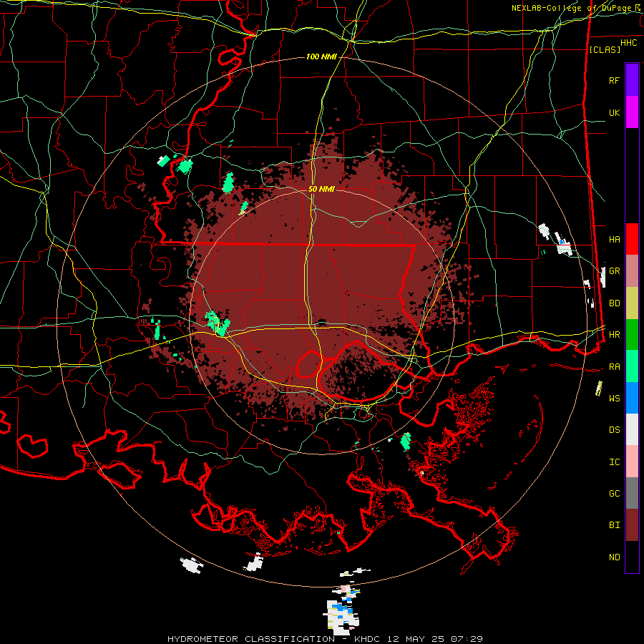644x644 pixels.
Task: Click the [CLAS] legend title
Action: 605,49
